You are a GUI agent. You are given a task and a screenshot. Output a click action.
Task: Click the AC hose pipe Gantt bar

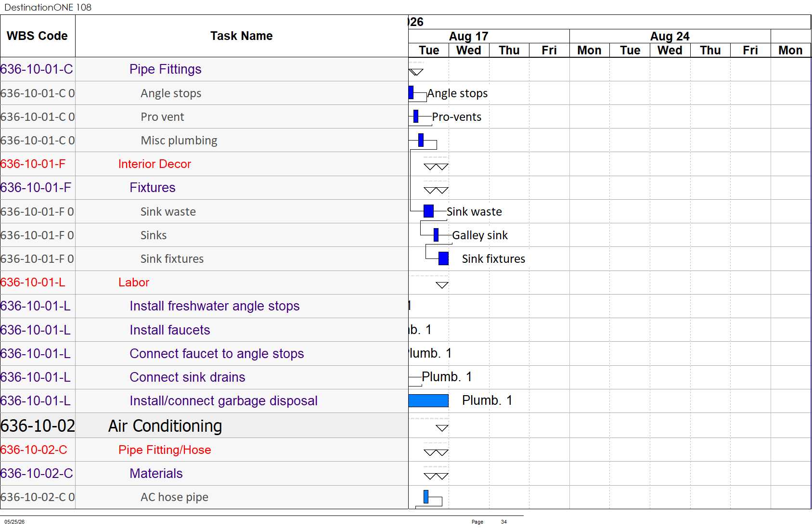[x=426, y=497]
